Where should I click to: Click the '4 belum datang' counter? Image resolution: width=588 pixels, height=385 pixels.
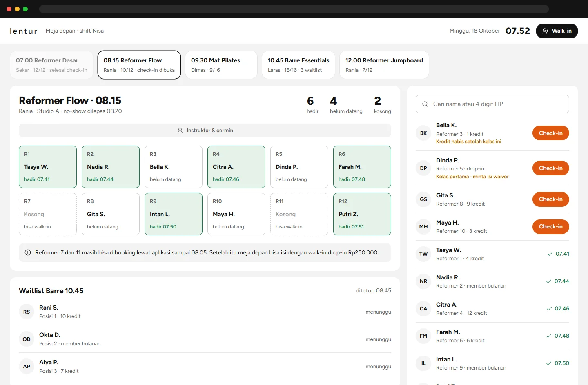click(x=346, y=105)
